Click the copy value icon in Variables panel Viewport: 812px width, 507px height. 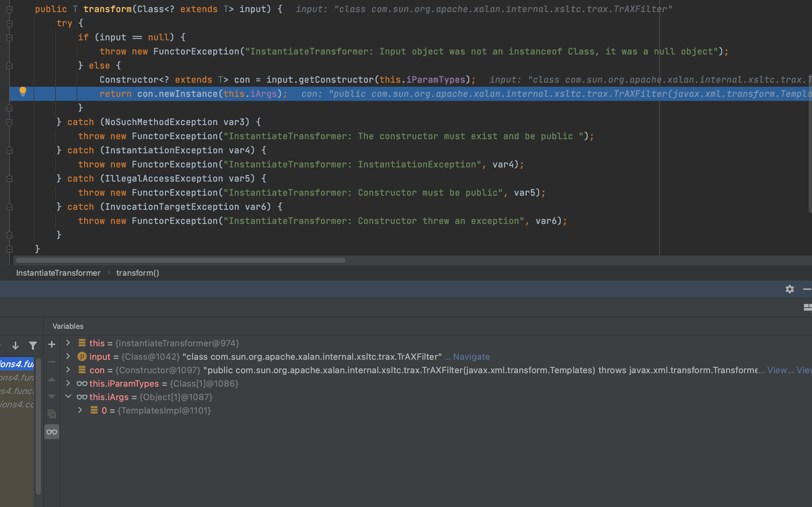(52, 414)
